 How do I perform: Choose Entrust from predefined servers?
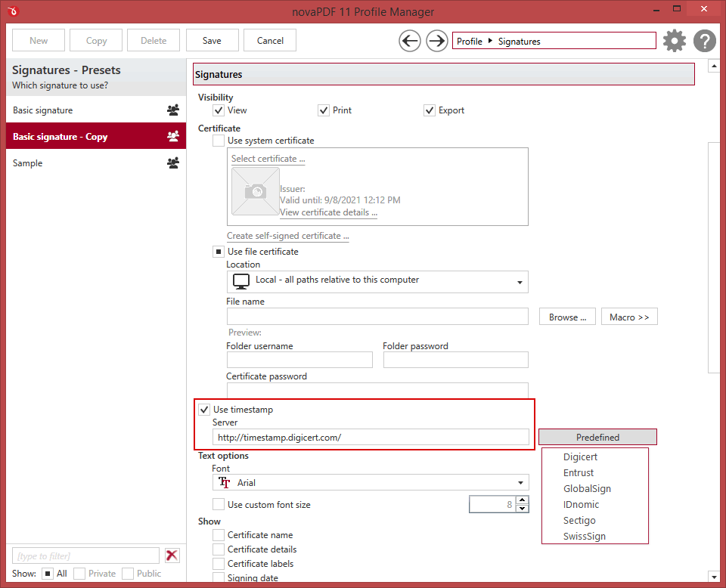point(579,473)
